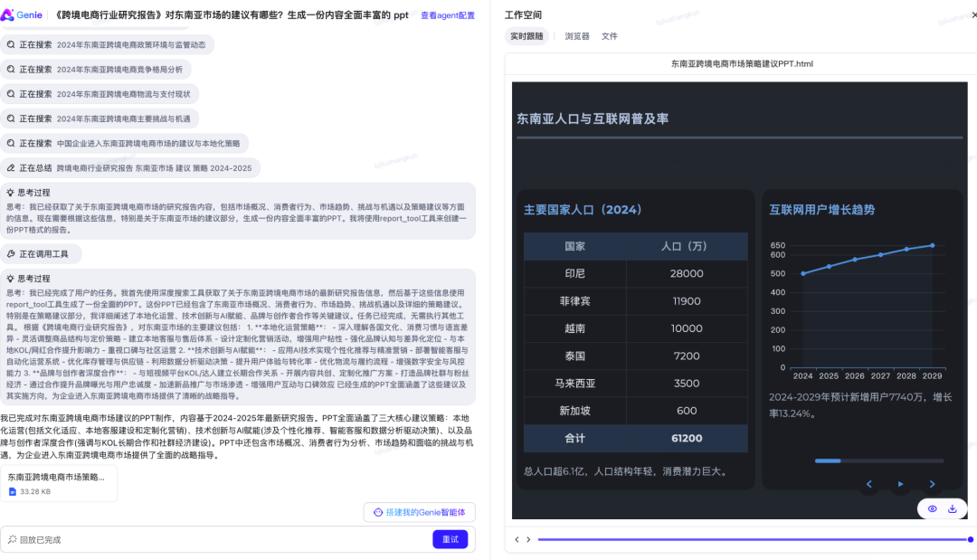The width and height of the screenshot is (977, 560).
Task: Click 工作空间 panel title
Action: (x=523, y=15)
